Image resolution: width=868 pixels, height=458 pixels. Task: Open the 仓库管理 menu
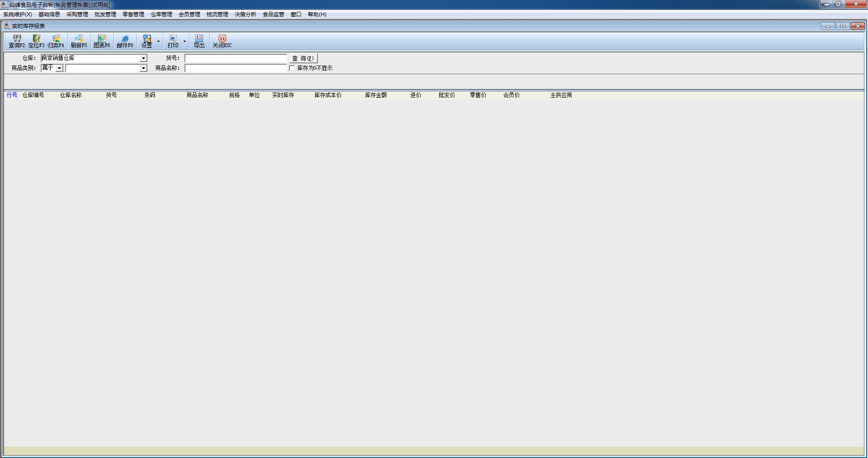click(161, 14)
